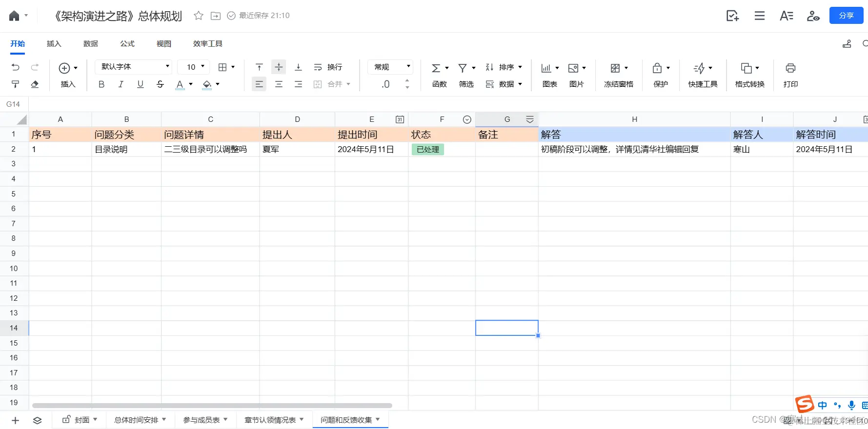Open the number format 常规 dropdown
Image resolution: width=868 pixels, height=429 pixels.
(x=391, y=67)
